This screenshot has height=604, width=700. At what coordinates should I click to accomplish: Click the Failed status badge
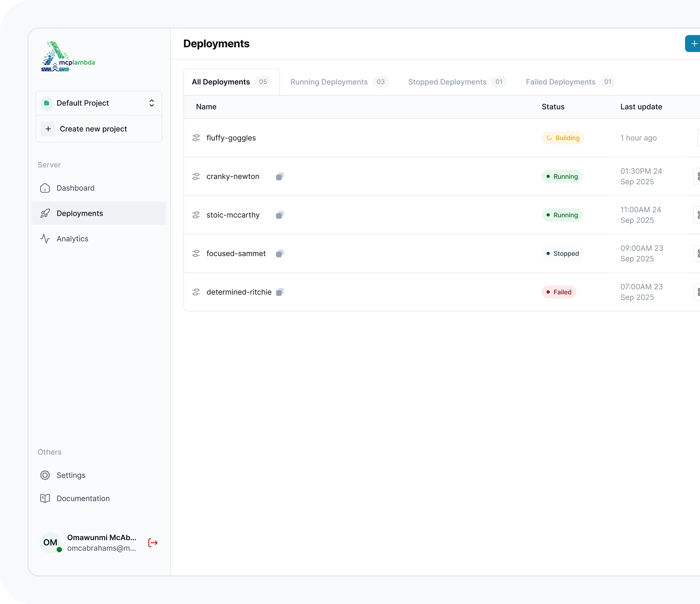(559, 292)
